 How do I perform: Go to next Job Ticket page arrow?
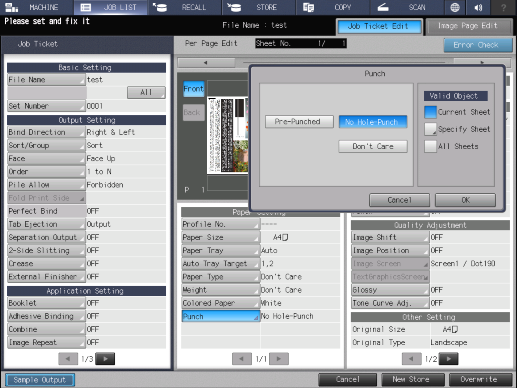coord(105,359)
